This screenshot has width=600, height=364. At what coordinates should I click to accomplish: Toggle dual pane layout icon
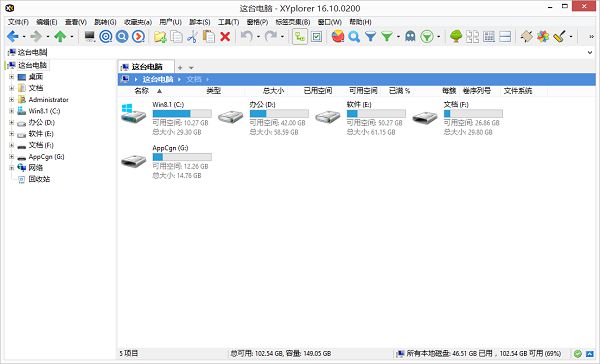[x=472, y=36]
